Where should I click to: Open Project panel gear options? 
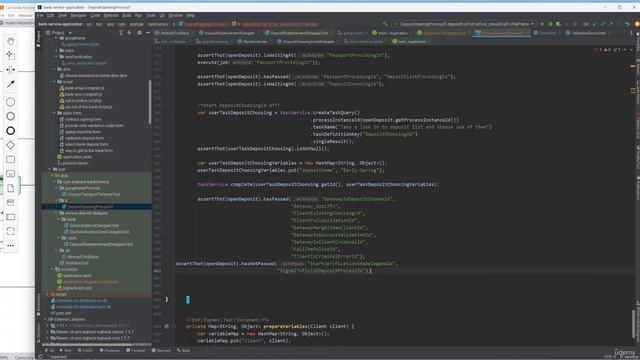coord(139,33)
